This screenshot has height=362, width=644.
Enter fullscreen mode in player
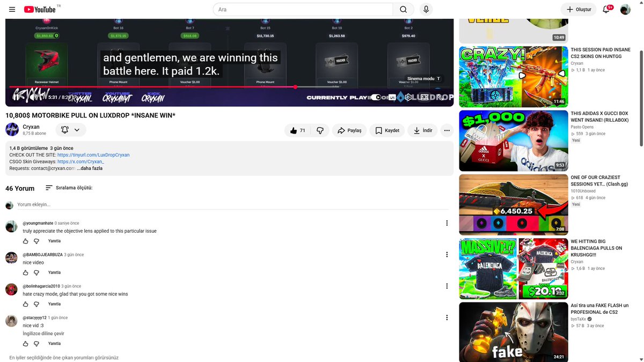[x=440, y=97]
